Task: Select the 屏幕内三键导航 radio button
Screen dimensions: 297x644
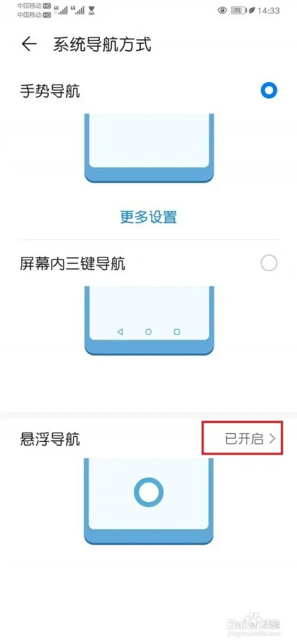Action: click(268, 263)
